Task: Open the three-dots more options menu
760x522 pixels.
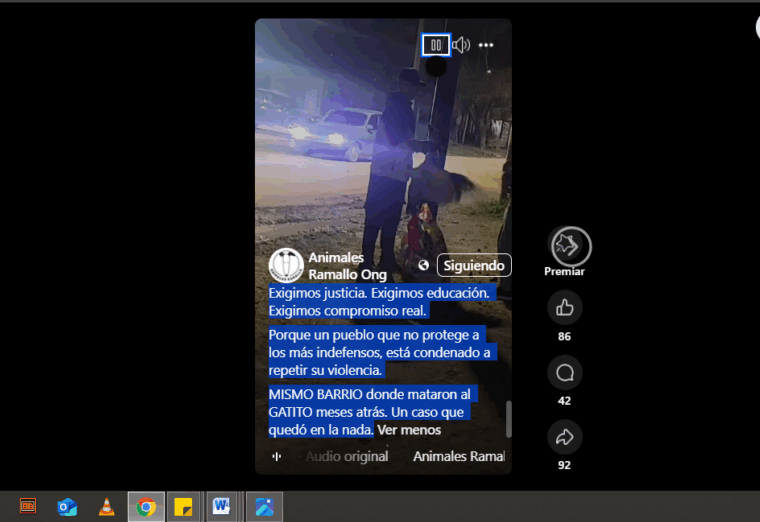Action: point(486,45)
